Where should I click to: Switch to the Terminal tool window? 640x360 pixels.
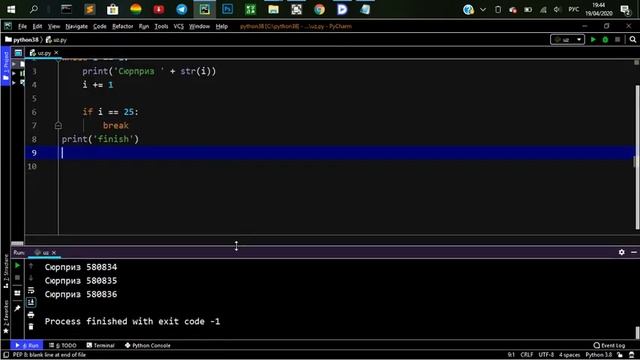point(100,345)
